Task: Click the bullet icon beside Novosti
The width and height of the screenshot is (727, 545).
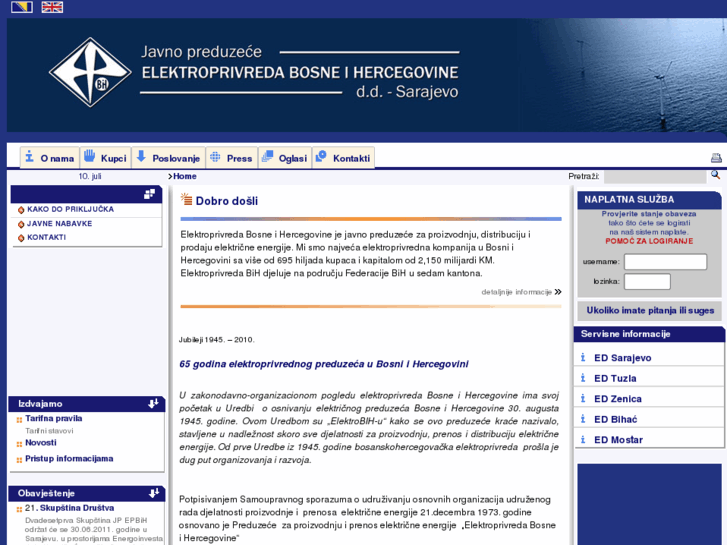Action: point(19,444)
